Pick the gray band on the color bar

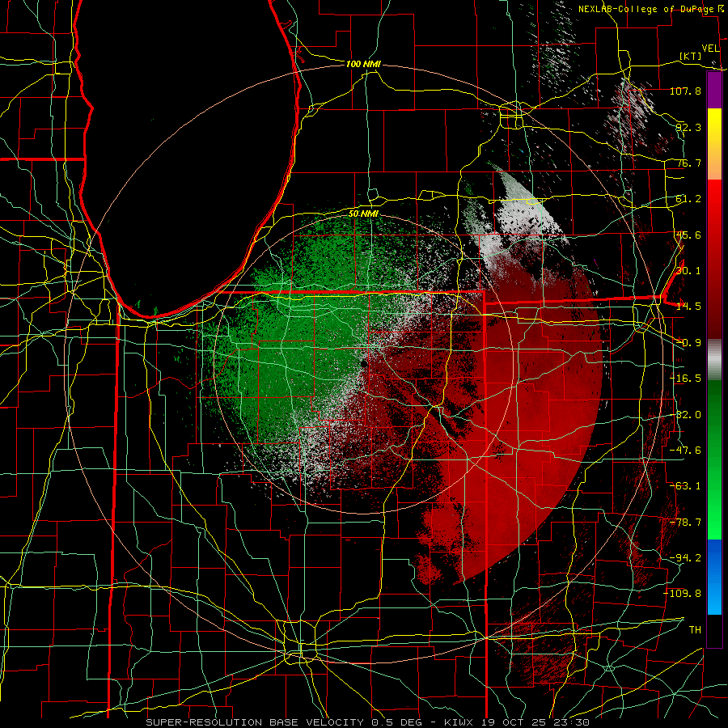(714, 360)
